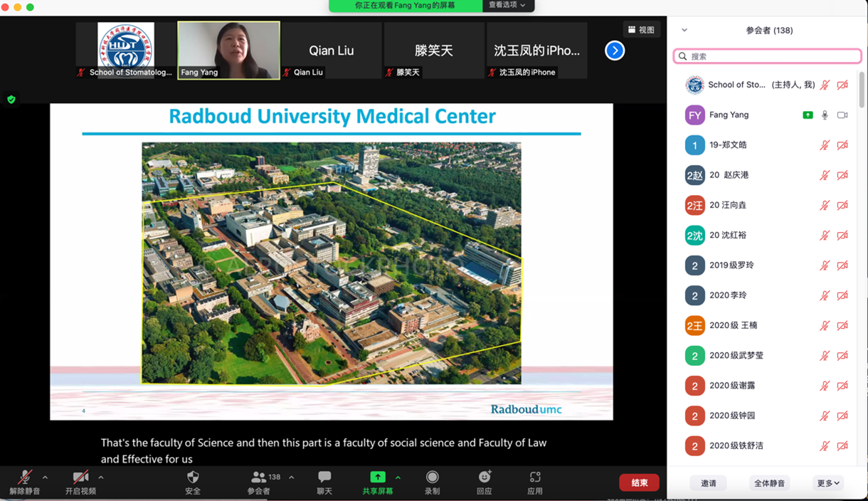Click camera-off icon for 2020李玲
The width and height of the screenshot is (868, 501).
[842, 295]
